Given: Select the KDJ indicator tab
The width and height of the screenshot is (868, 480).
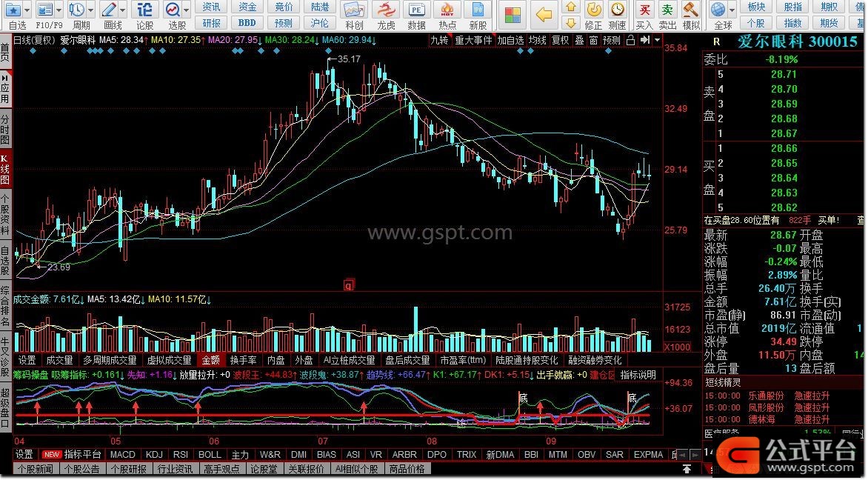Looking at the screenshot, I should pos(154,455).
